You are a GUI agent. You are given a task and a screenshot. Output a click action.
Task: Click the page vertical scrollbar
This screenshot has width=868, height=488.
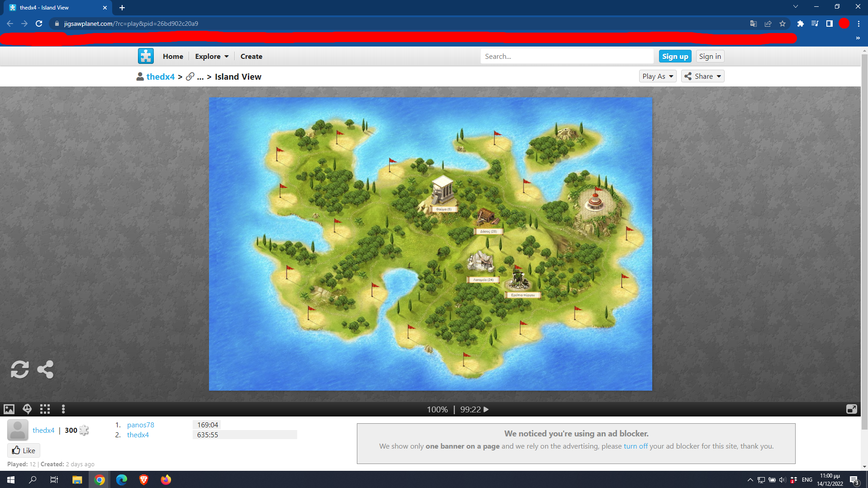[864, 242]
